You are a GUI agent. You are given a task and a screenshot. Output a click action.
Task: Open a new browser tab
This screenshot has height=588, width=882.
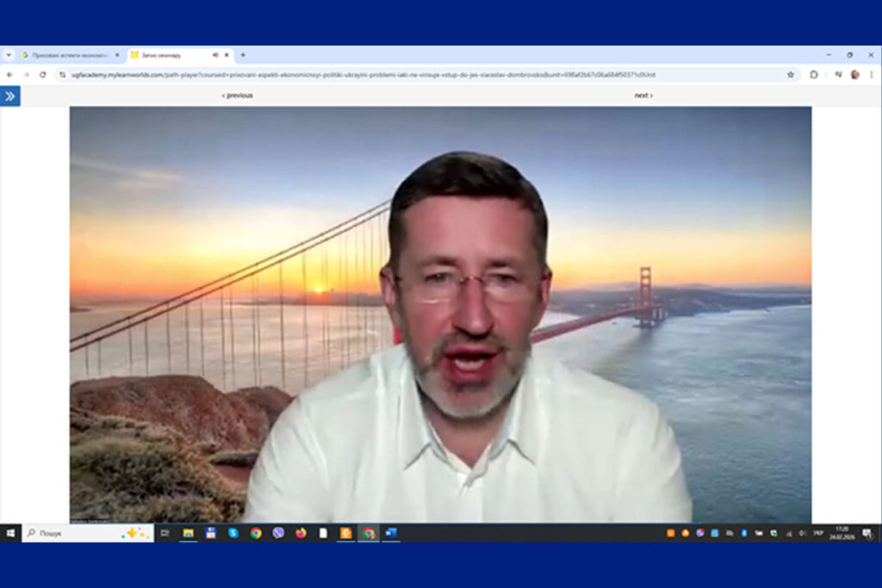(x=243, y=55)
